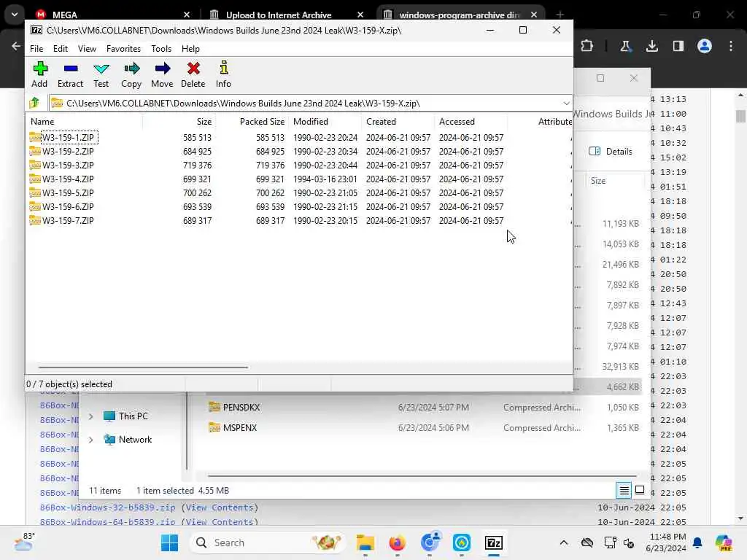Screen dimensions: 747x560
Task: Switch to the MEGA browser tab
Action: (x=112, y=15)
